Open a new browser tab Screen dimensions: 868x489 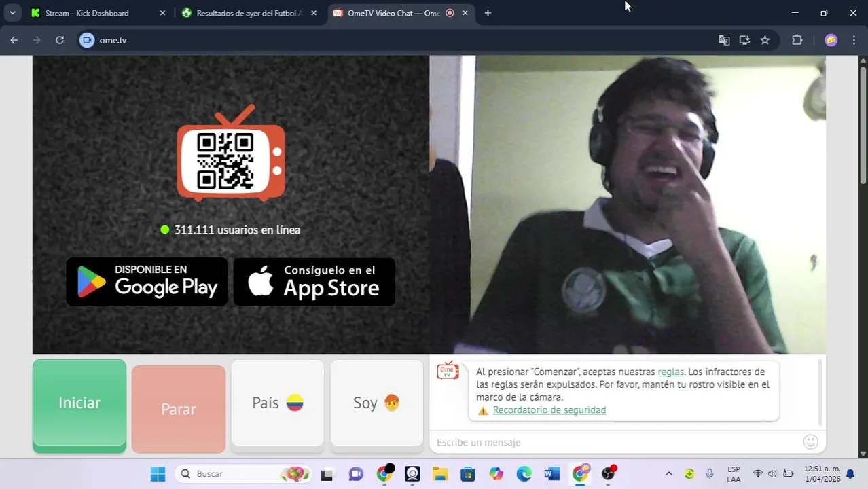tap(488, 13)
